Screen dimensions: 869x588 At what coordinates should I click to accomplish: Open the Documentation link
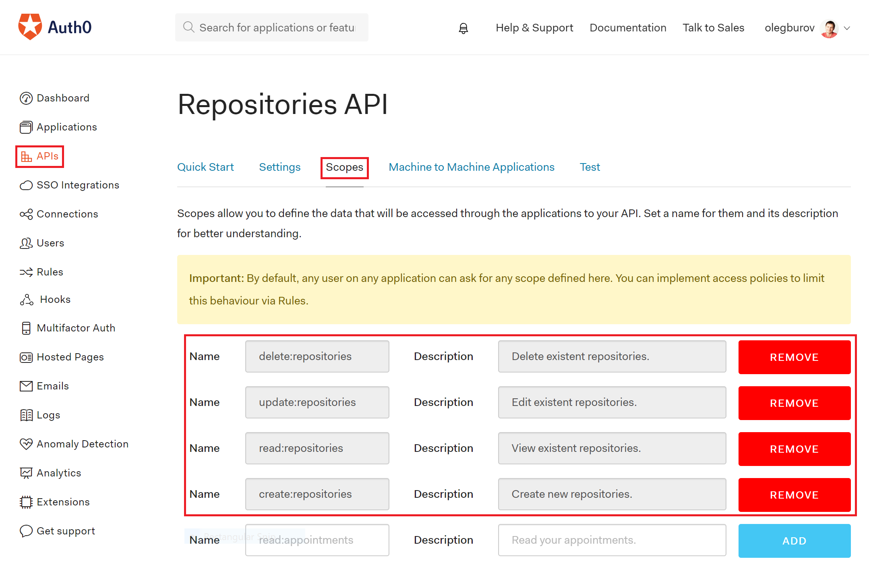point(628,28)
